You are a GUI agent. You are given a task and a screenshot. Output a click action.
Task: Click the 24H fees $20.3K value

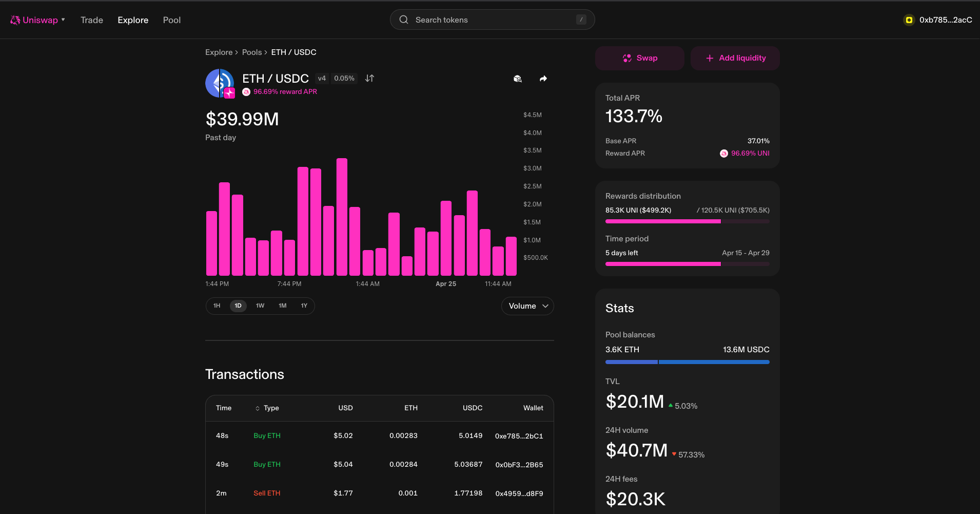click(635, 499)
